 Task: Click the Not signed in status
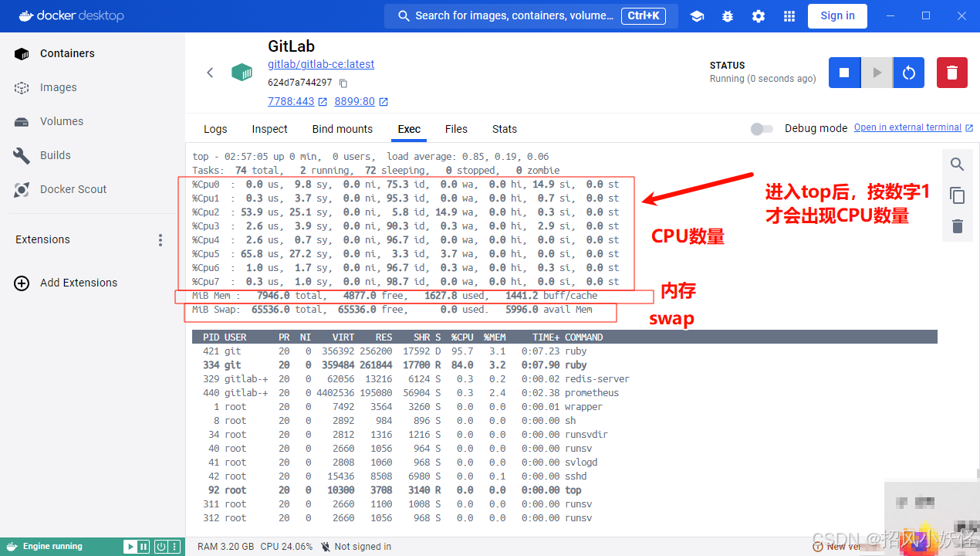point(357,547)
